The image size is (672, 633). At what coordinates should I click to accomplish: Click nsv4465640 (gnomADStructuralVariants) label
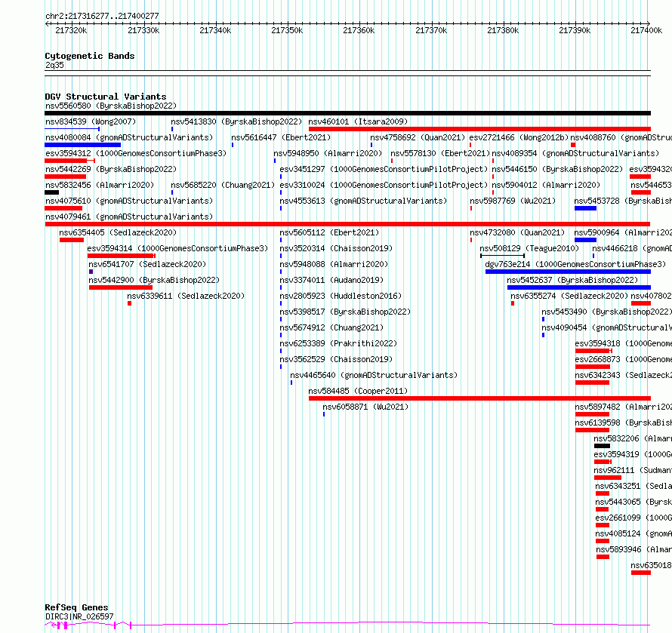pyautogui.click(x=374, y=375)
